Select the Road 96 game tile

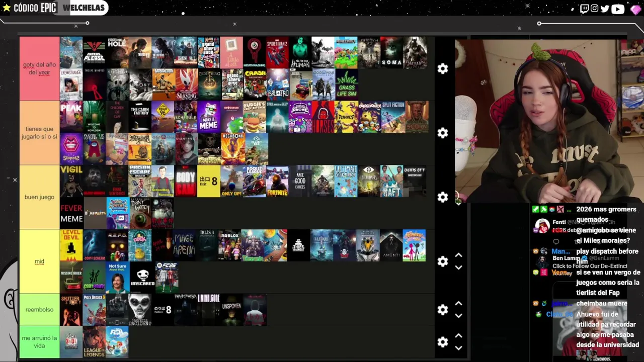pos(163,117)
